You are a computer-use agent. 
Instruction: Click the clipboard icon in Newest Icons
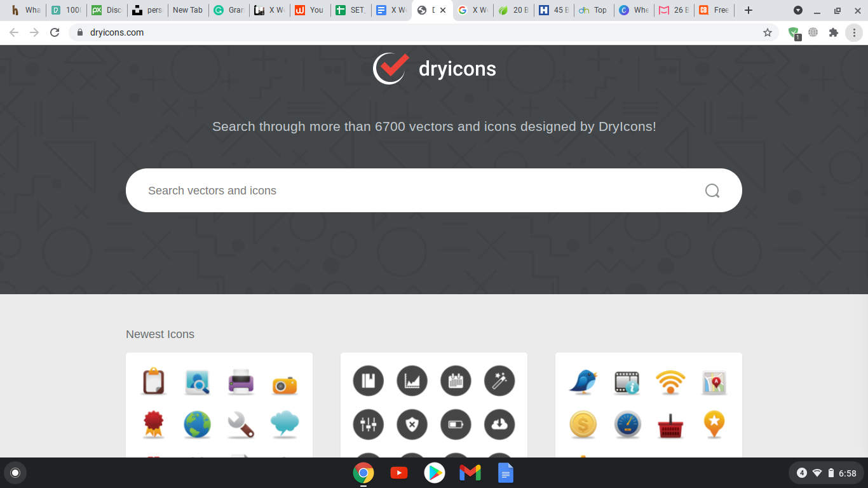pos(153,381)
